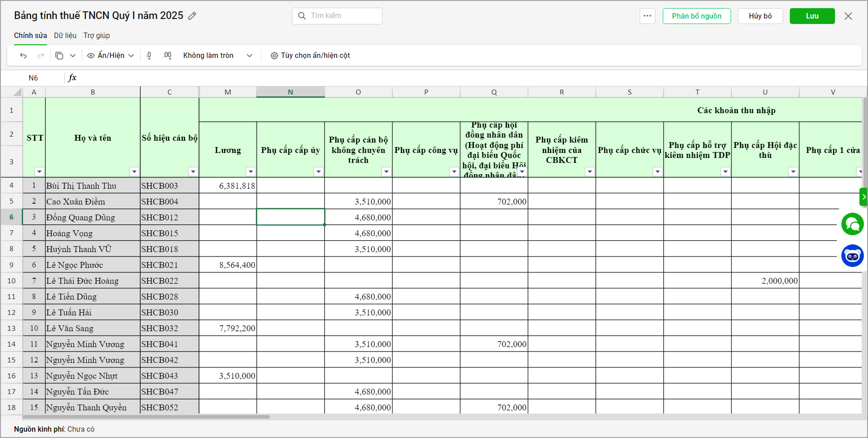Click the redo arrow icon
Viewport: 868px width, 438px height.
pyautogui.click(x=41, y=56)
